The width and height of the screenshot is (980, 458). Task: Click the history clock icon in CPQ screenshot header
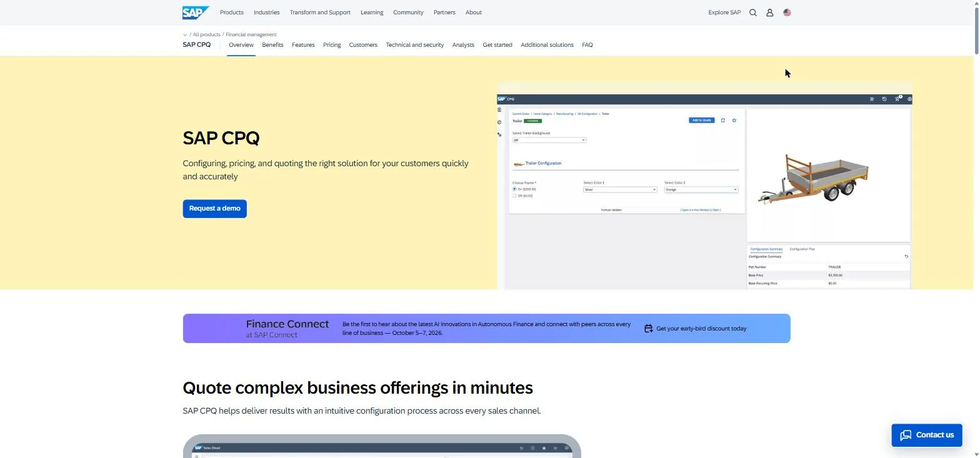click(x=884, y=99)
